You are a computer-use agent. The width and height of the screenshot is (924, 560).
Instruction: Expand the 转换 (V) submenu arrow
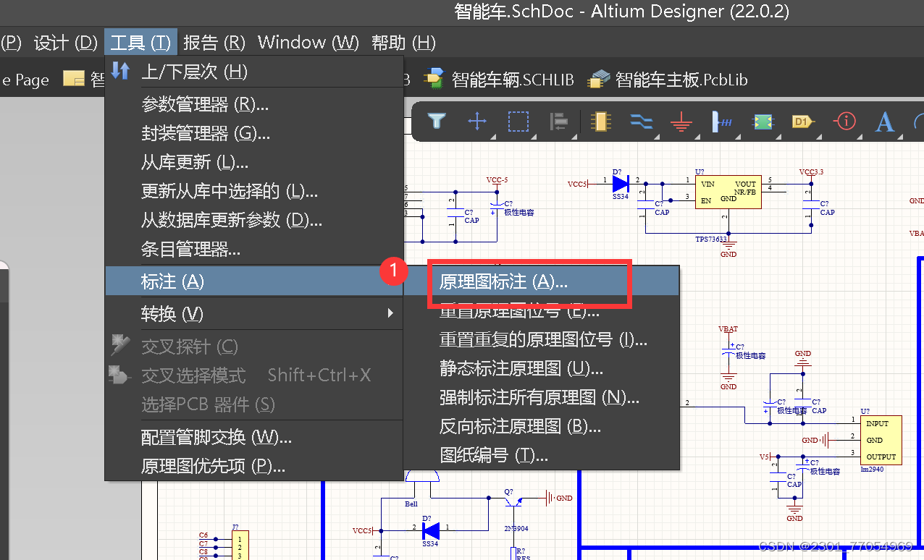point(390,313)
